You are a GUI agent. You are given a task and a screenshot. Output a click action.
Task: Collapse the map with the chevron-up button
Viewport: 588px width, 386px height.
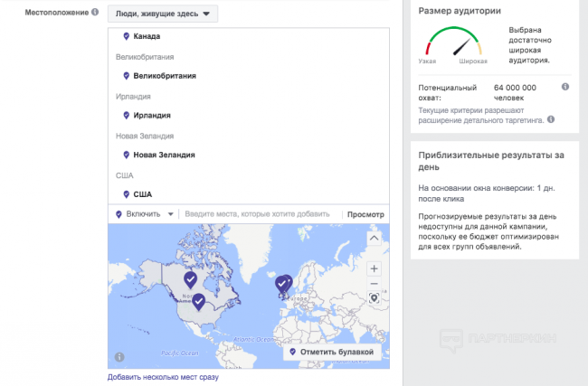[x=374, y=238]
